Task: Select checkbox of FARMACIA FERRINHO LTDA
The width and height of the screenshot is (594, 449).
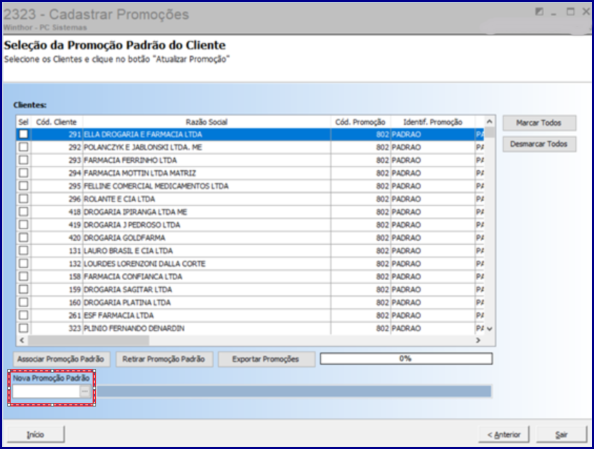Action: point(23,160)
